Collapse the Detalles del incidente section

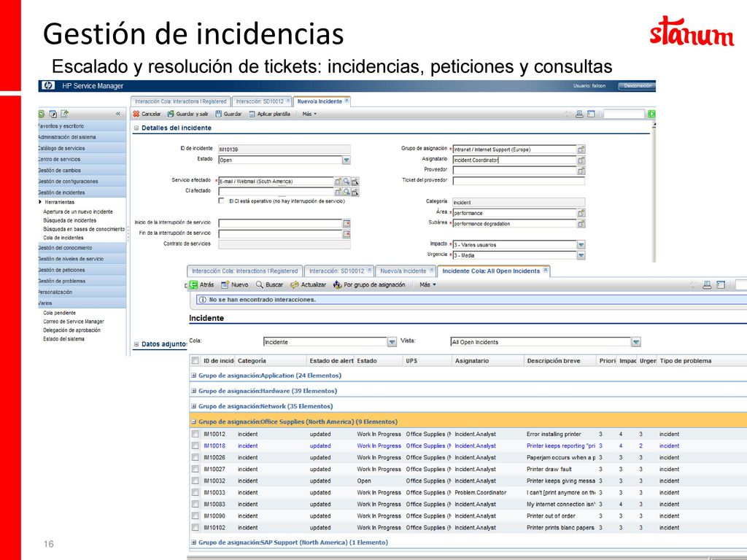pyautogui.click(x=136, y=128)
